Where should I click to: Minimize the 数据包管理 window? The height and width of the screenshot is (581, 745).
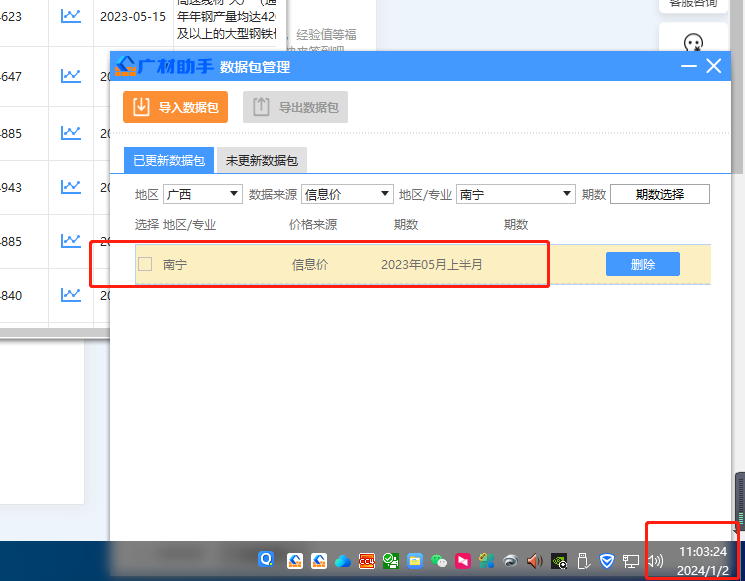click(x=688, y=66)
